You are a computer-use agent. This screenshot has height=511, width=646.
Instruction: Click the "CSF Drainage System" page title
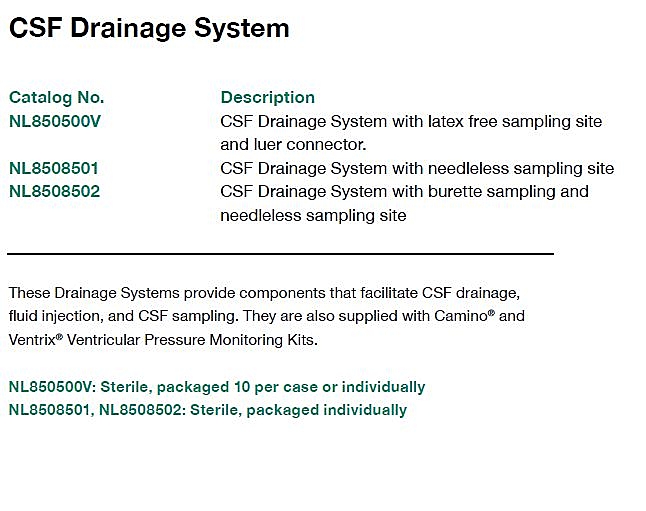click(149, 28)
